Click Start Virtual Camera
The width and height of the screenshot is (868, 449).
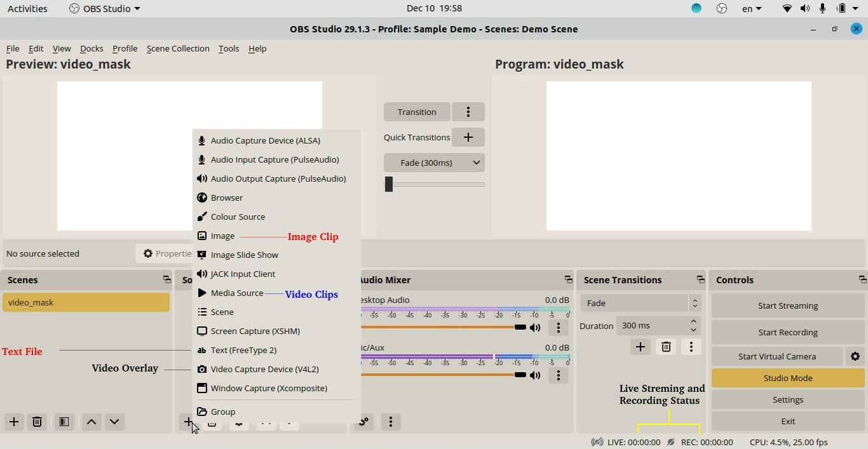coord(777,356)
